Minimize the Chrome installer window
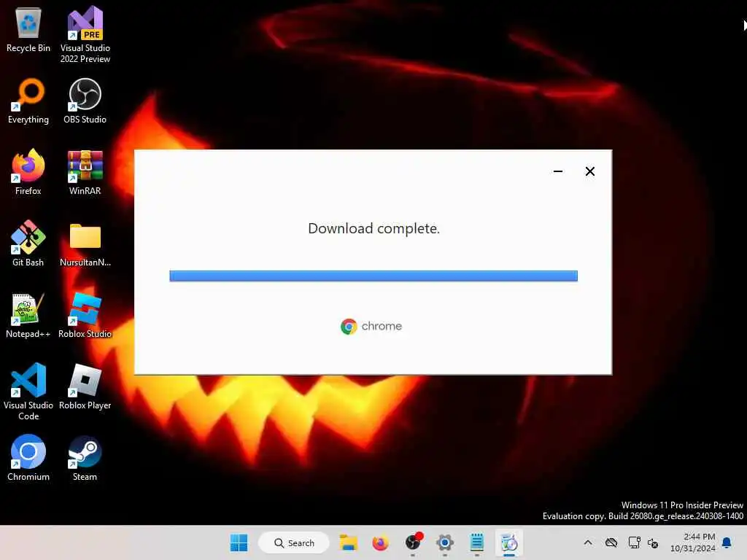 558,171
